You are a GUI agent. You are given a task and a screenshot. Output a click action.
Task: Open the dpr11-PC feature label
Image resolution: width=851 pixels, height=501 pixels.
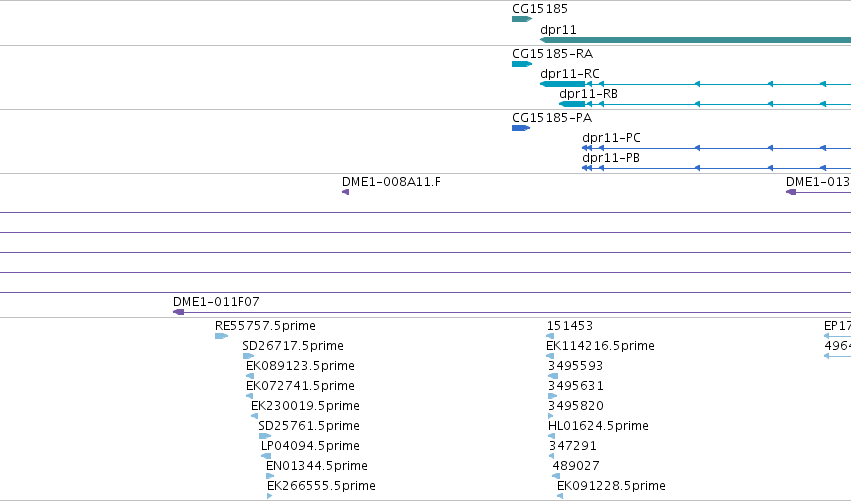point(611,138)
